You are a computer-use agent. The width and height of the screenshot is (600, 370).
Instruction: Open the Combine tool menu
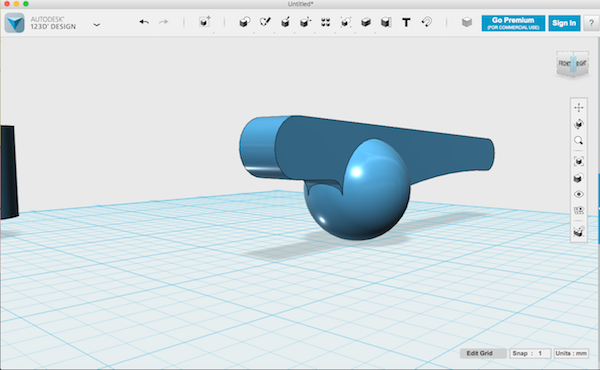click(366, 22)
